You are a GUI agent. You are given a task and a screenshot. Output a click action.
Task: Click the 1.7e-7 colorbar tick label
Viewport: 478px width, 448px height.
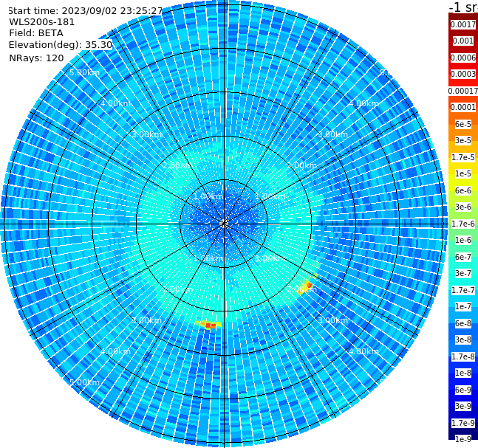tap(462, 290)
